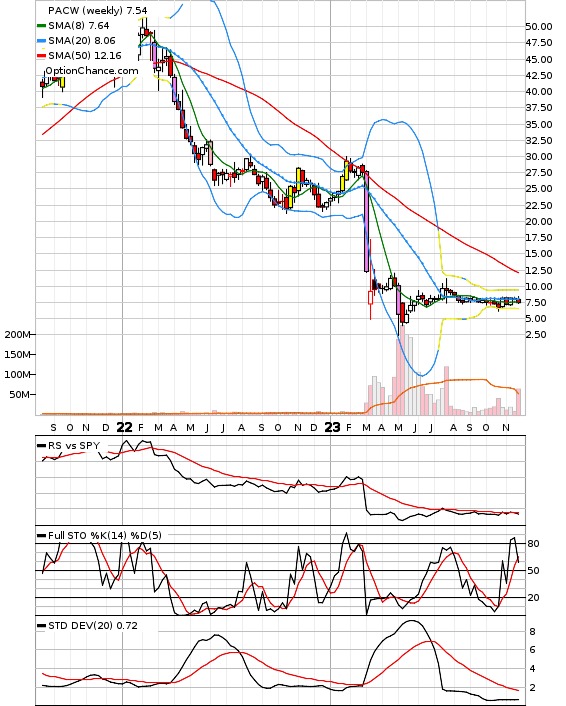Click the green SMA(8) legend swatch

41,26
